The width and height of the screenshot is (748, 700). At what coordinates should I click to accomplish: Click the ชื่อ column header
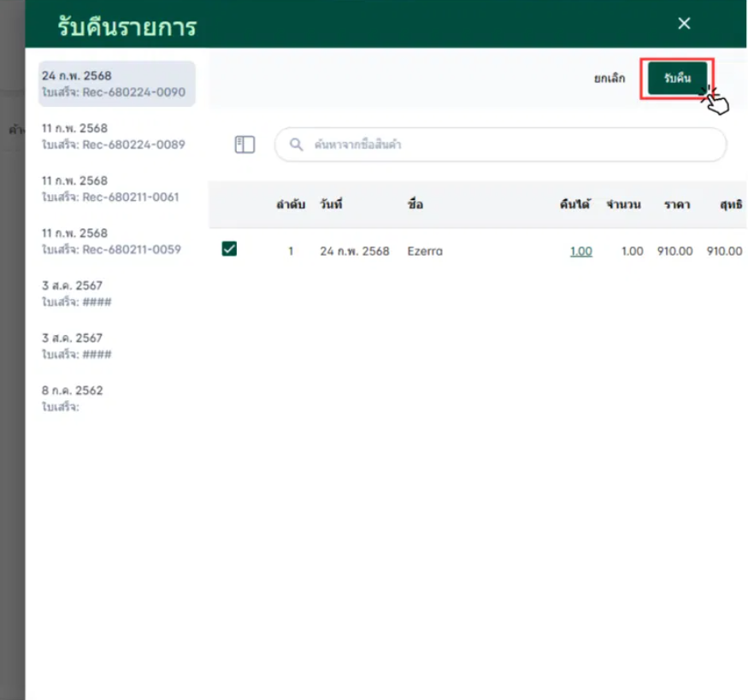415,204
